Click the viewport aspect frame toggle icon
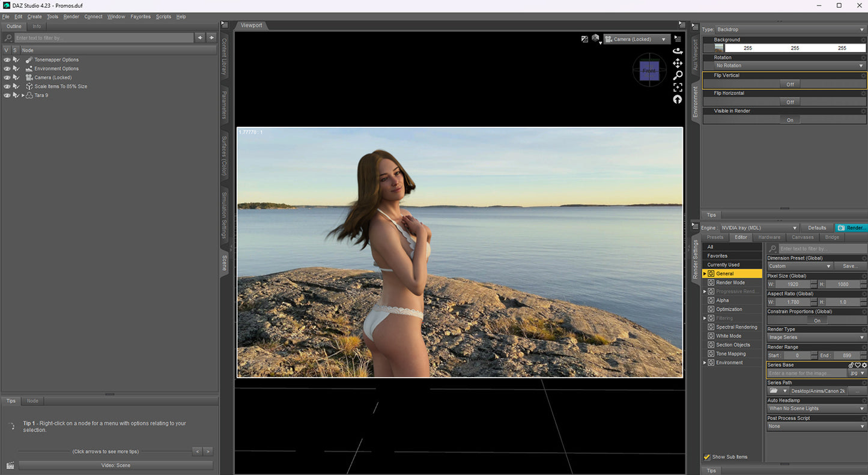 tap(584, 39)
